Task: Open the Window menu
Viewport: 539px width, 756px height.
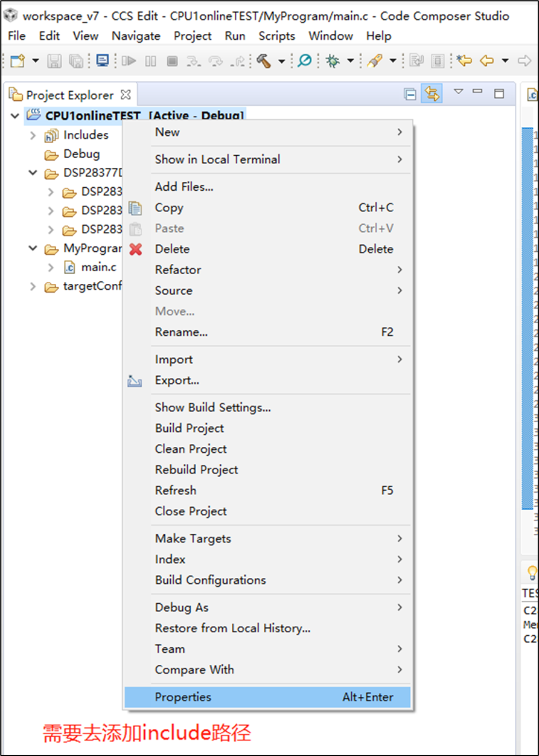Action: [331, 36]
